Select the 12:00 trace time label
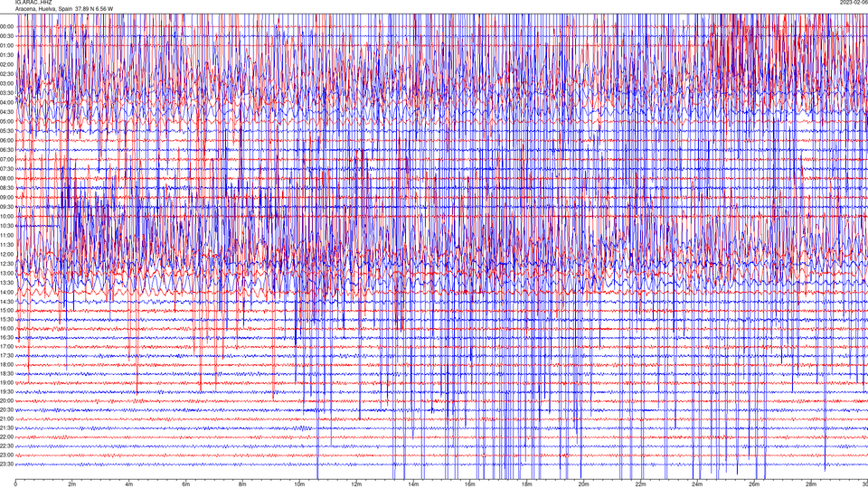The width and height of the screenshot is (868, 488). pos(6,254)
